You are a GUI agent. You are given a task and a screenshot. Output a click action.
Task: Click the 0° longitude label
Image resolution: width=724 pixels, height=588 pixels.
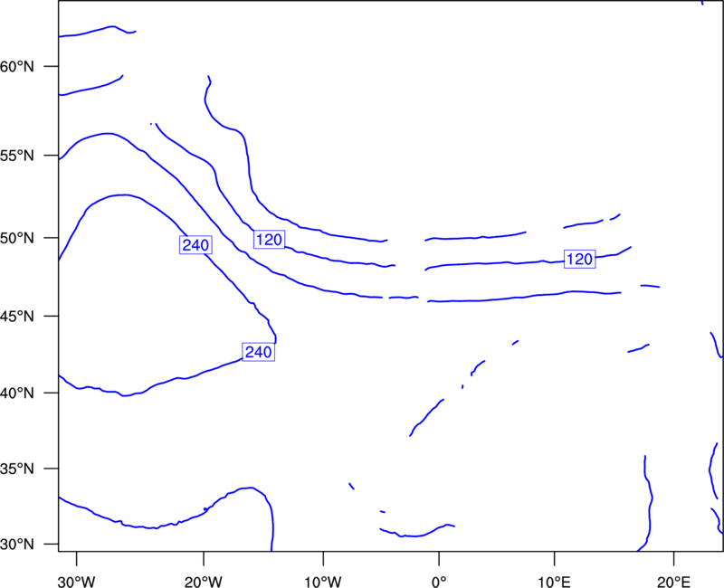439,582
